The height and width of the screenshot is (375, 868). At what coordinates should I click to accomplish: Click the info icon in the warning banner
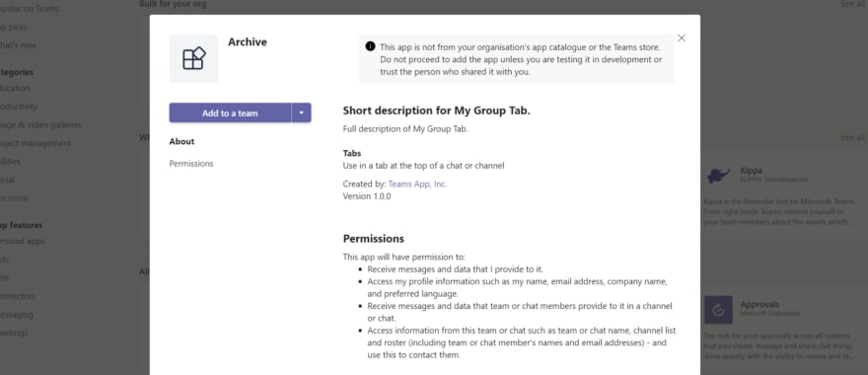370,46
